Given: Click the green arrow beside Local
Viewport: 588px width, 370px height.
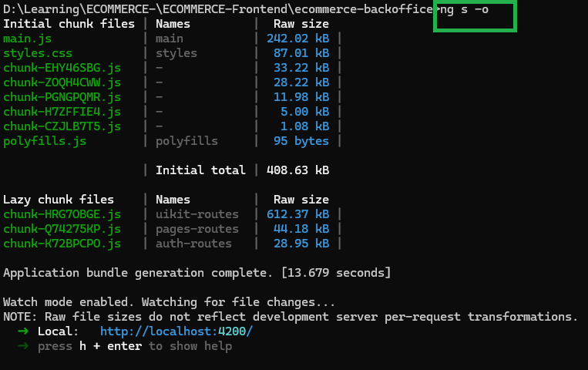Looking at the screenshot, I should click(22, 331).
